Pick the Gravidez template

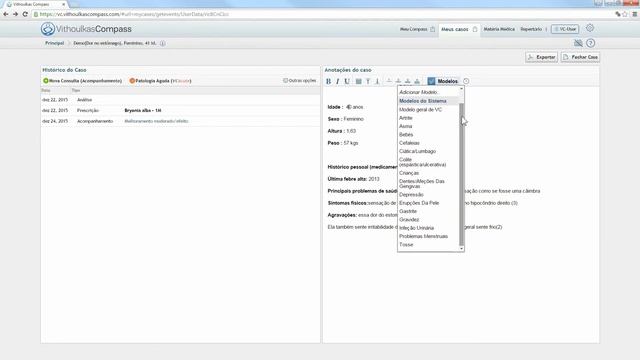409,220
